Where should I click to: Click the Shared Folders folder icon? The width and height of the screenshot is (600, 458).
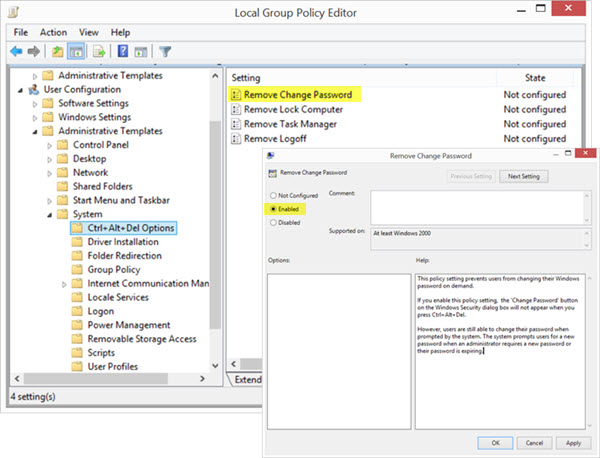[x=62, y=186]
